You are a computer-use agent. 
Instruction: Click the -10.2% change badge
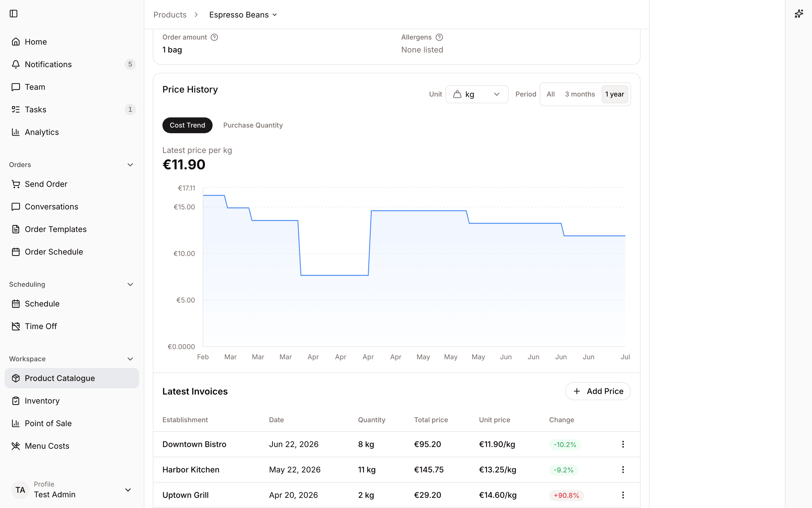point(565,444)
